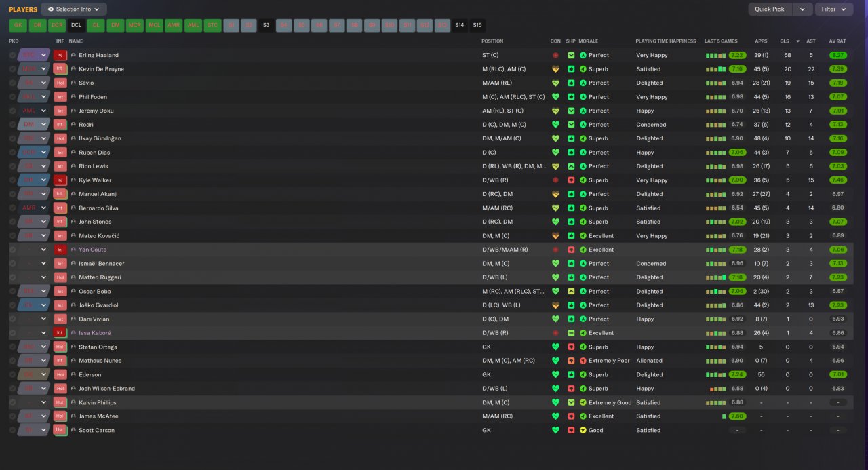Viewport: 868px width, 470px height.
Task: Open position dropdown for John Stones
Action: pos(44,222)
